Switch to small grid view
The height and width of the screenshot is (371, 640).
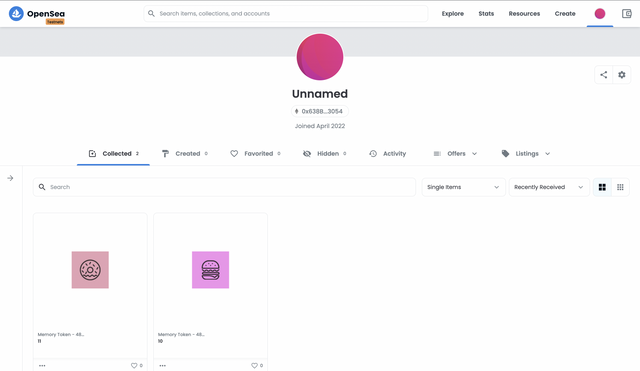tap(620, 187)
